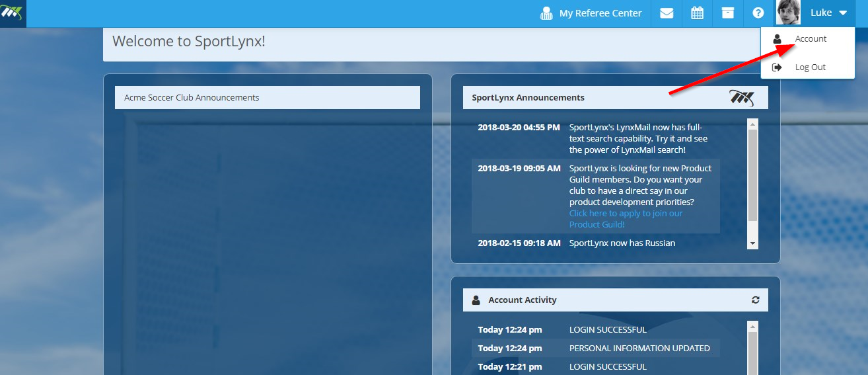This screenshot has height=375, width=868.
Task: Click the Today 12:21 pm timestamp
Action: click(x=510, y=367)
